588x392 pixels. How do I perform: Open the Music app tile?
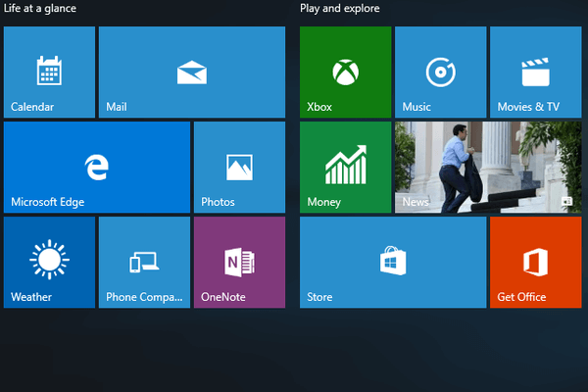click(x=440, y=72)
